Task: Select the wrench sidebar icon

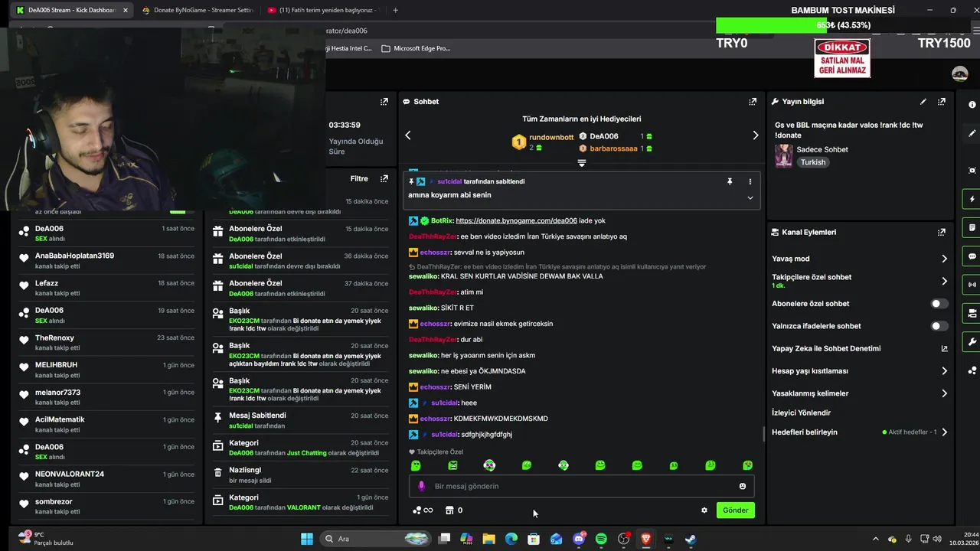Action: tap(972, 341)
